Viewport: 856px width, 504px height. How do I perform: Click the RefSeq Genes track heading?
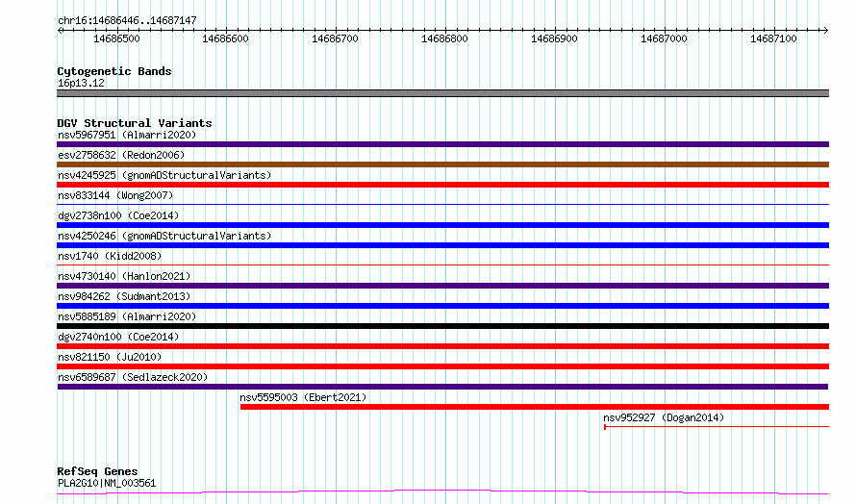[97, 471]
